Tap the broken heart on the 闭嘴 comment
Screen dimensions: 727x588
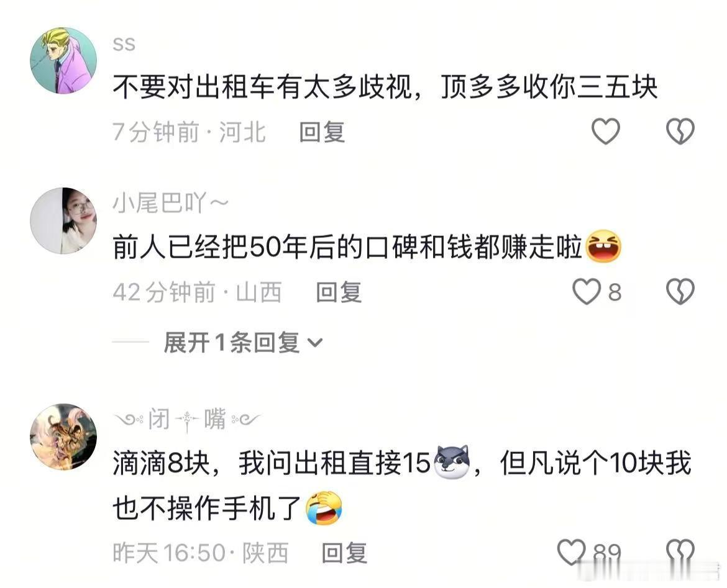point(680,552)
